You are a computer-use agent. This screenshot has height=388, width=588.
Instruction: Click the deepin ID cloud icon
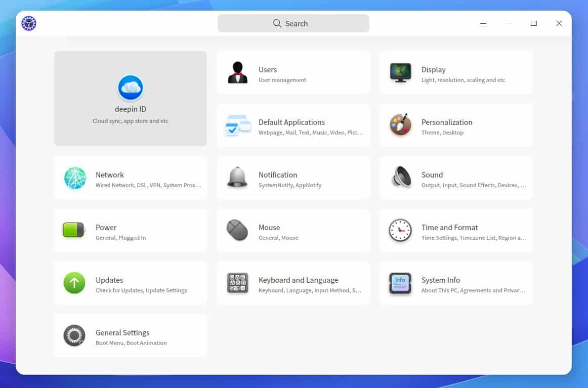[x=130, y=87]
